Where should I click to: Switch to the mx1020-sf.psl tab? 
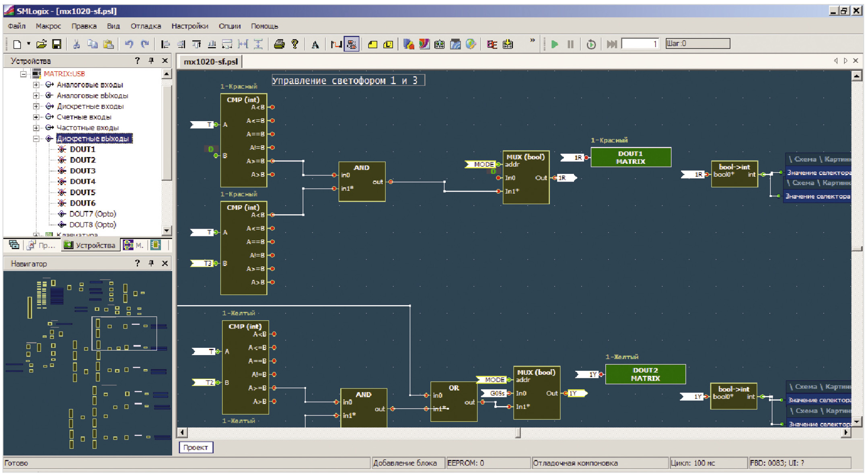210,62
